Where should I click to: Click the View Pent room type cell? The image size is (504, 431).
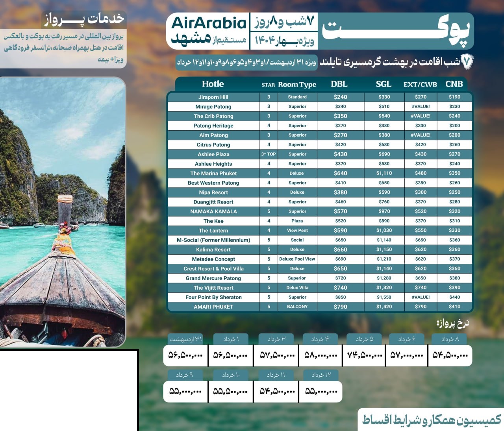point(297,230)
